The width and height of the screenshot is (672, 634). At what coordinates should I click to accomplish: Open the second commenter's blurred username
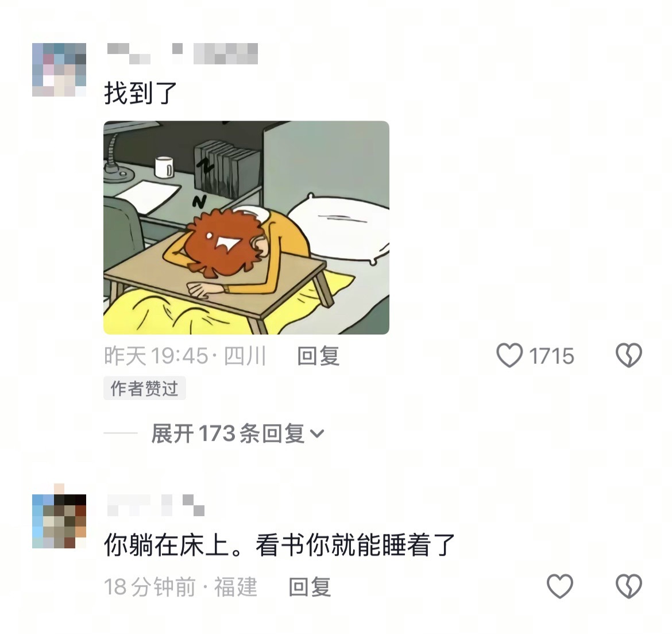(156, 505)
